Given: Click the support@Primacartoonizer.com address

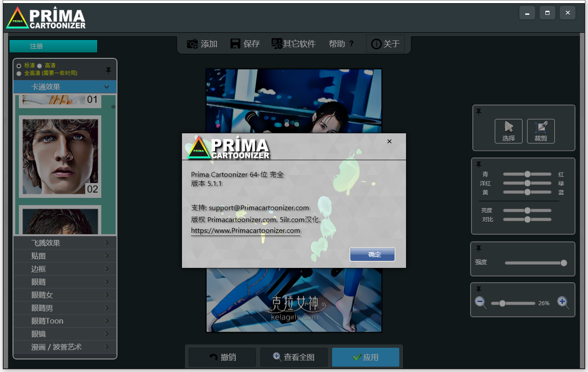Looking at the screenshot, I should [259, 208].
